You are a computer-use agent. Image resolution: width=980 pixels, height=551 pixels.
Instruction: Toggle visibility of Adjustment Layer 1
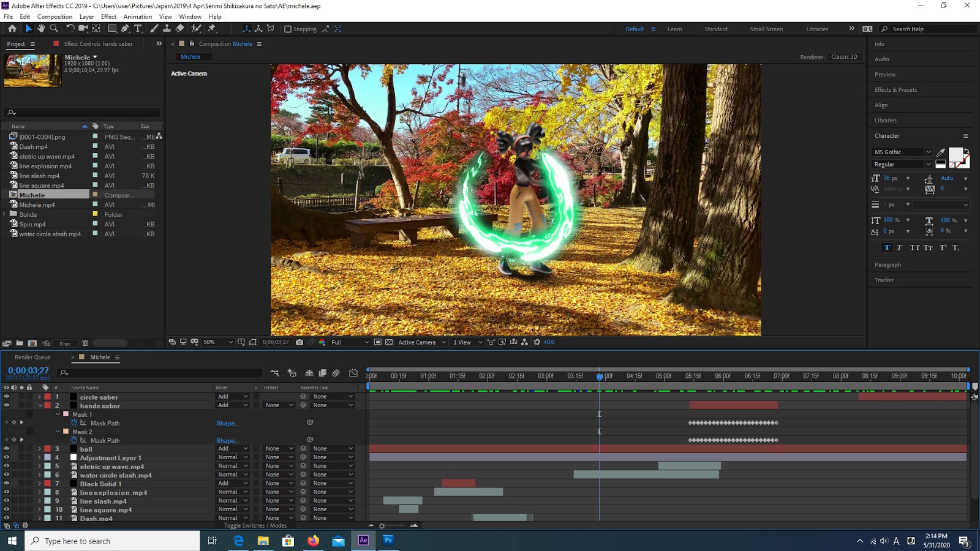[7, 457]
